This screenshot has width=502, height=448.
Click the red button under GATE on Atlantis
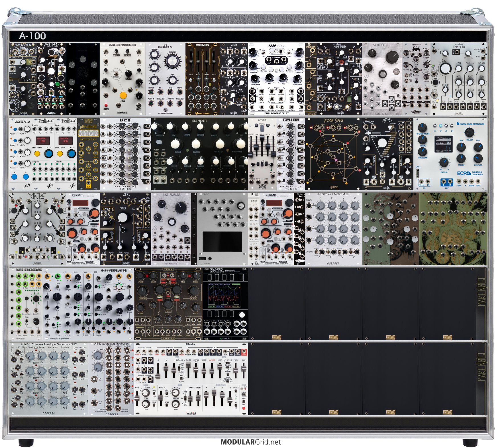tap(244, 408)
